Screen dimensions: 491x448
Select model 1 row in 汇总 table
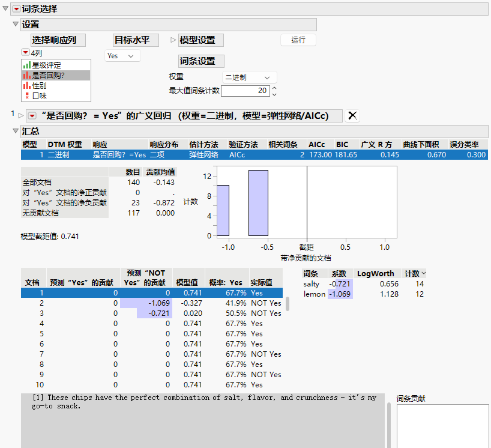tap(255, 155)
